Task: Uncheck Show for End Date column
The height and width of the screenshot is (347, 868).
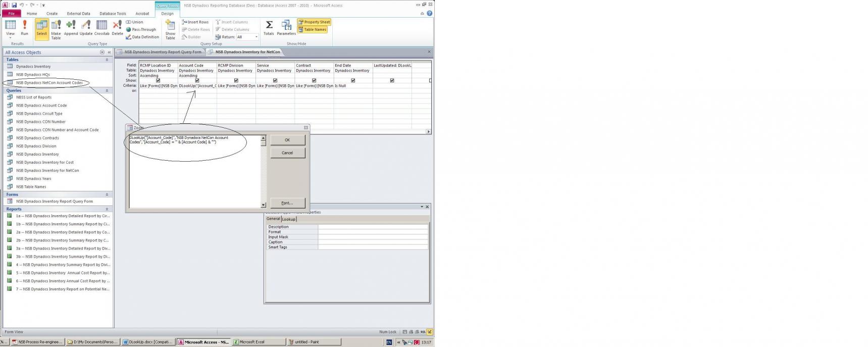Action: [x=353, y=80]
